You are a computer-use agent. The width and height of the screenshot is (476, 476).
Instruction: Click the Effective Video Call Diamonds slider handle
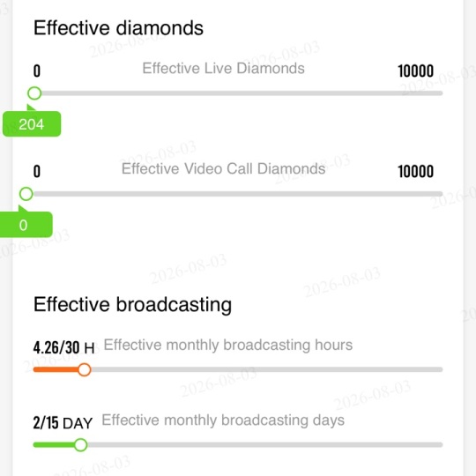(x=26, y=194)
